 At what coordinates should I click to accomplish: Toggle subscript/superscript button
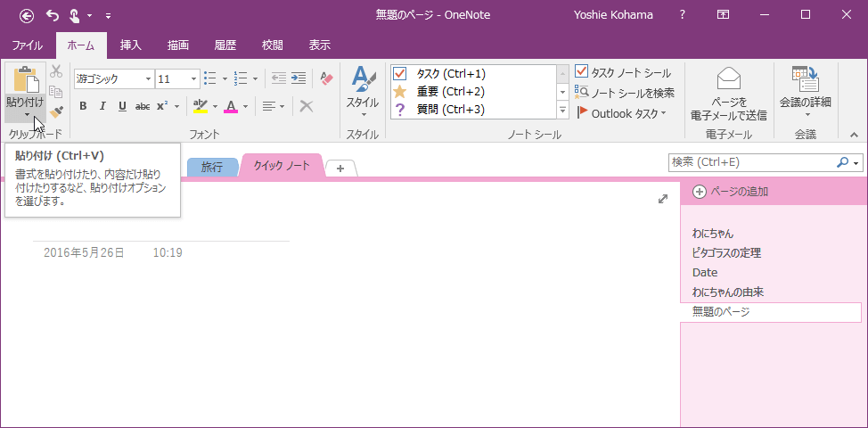pyautogui.click(x=162, y=106)
